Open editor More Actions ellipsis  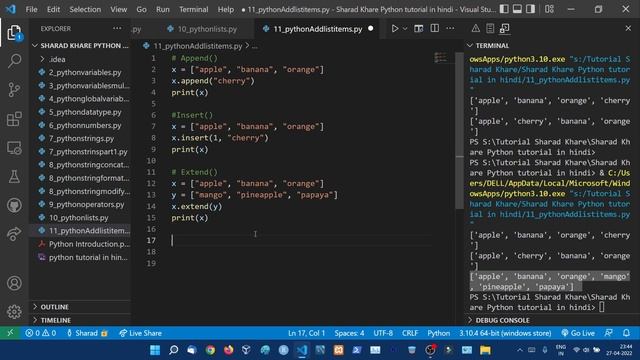[x=450, y=29]
